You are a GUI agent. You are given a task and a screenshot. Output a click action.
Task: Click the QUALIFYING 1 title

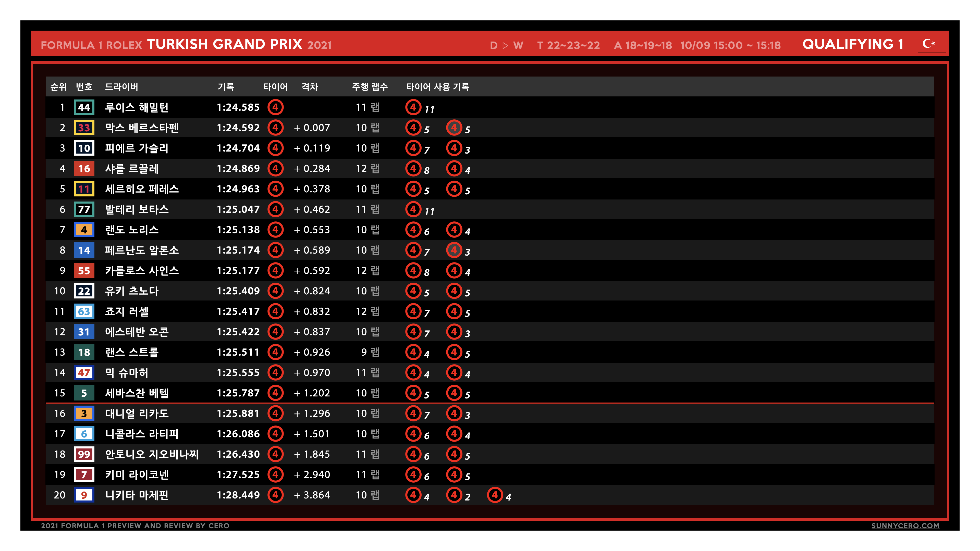(853, 44)
